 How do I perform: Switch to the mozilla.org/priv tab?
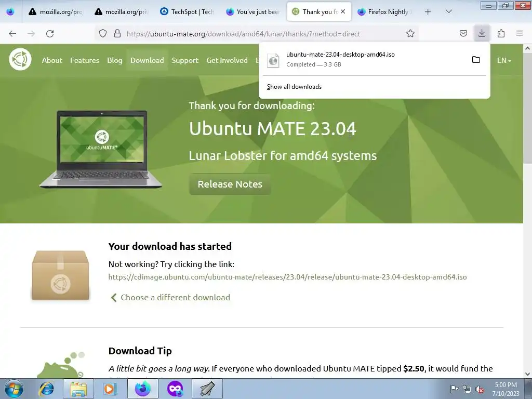[121, 12]
